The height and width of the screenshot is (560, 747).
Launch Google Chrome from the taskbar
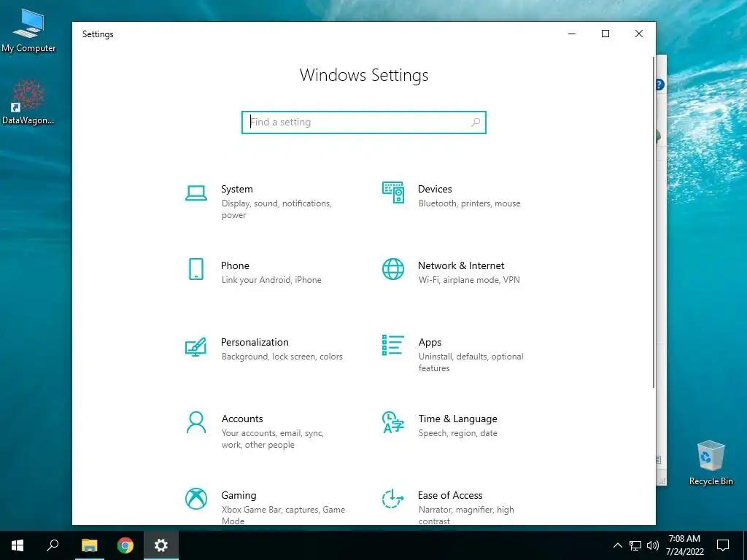[125, 545]
